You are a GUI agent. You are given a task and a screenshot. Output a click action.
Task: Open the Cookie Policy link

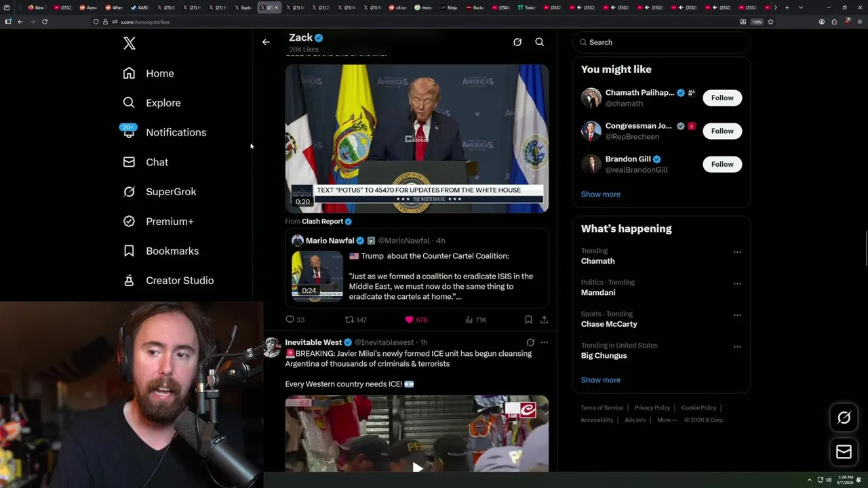pyautogui.click(x=698, y=407)
